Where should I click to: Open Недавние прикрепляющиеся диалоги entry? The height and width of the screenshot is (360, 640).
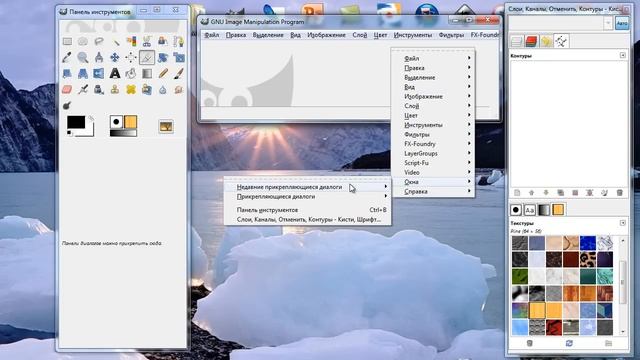coord(308,187)
